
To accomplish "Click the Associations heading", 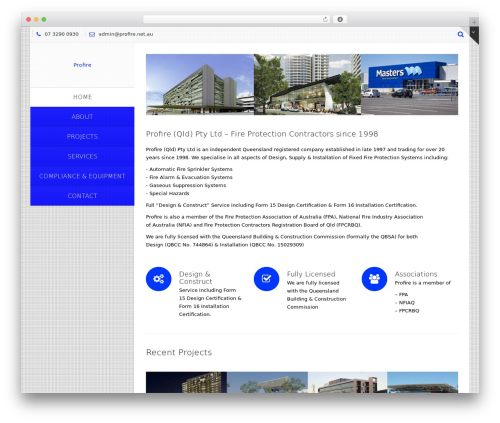I will pos(416,274).
